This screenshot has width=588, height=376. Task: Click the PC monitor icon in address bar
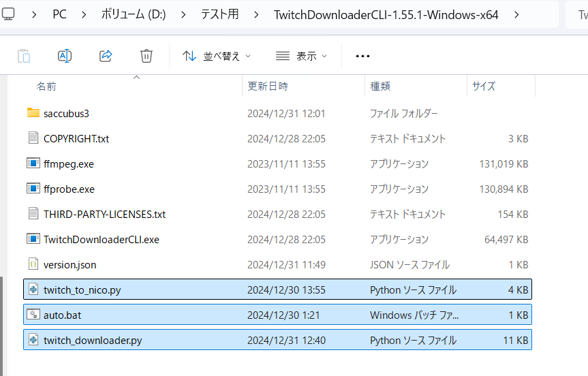click(8, 14)
